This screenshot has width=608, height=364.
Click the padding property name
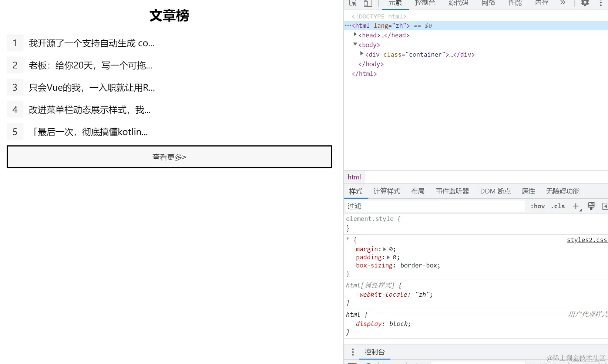point(369,257)
